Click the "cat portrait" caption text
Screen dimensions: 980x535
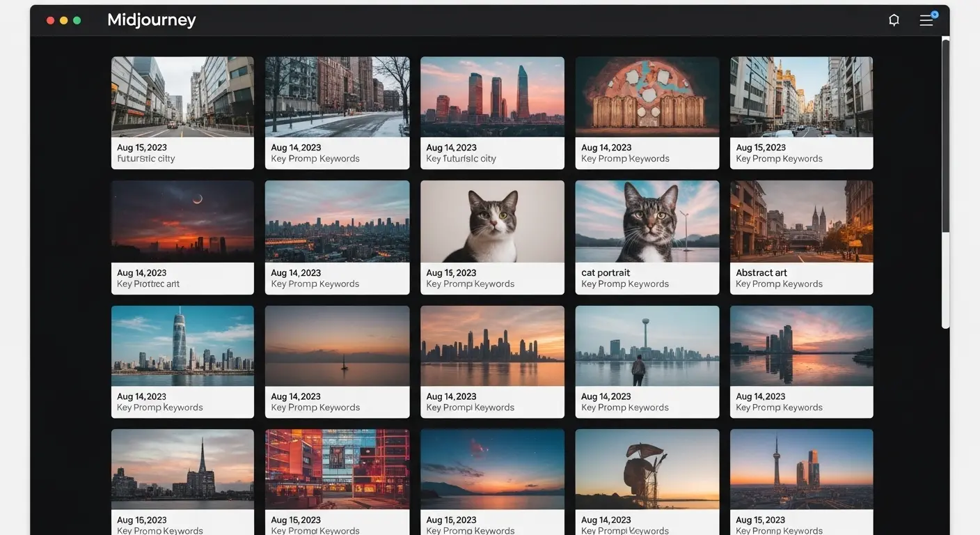[606, 273]
